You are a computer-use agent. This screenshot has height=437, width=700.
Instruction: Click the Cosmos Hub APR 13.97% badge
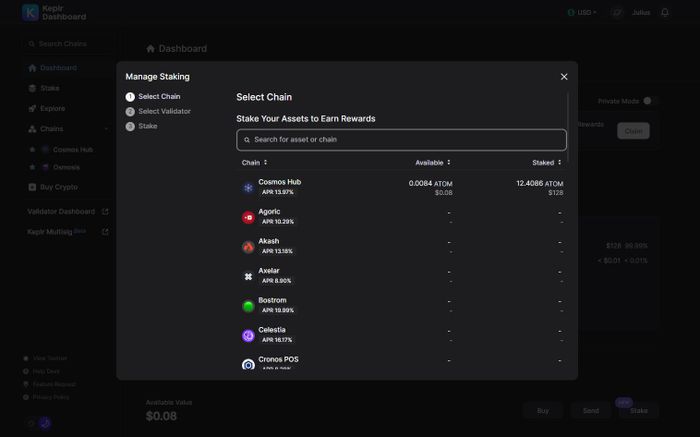coord(278,192)
